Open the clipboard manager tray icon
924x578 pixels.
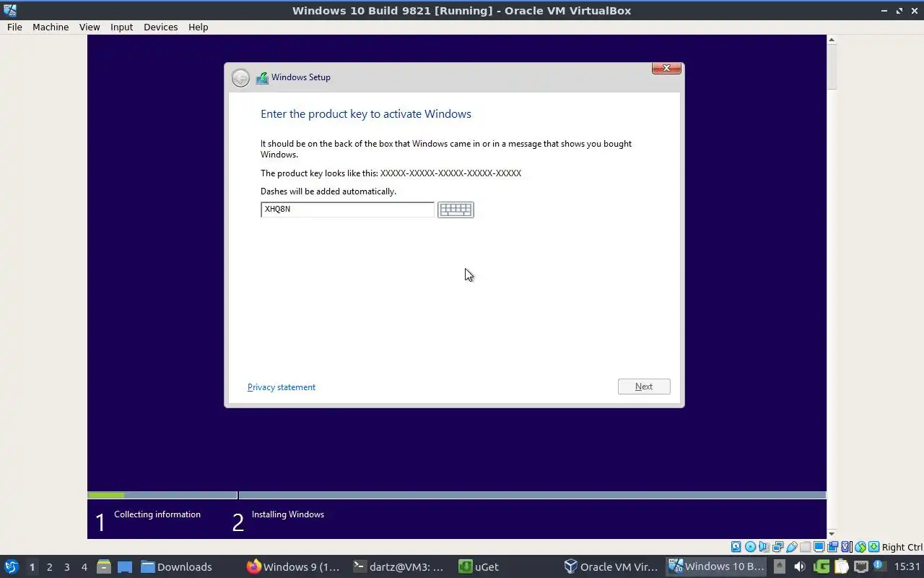[x=841, y=566]
